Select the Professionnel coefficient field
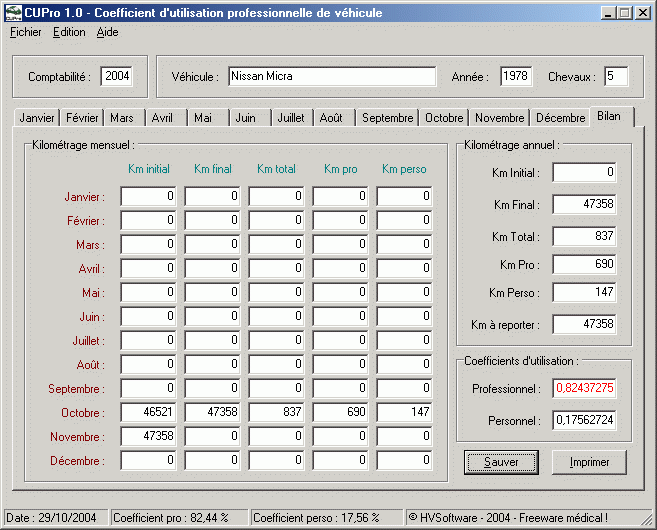657x530 pixels. pos(584,388)
